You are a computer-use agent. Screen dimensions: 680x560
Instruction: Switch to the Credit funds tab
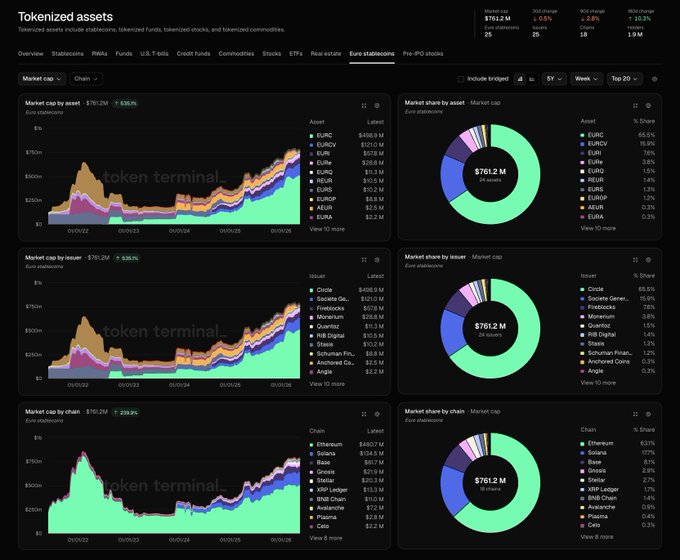click(x=193, y=54)
